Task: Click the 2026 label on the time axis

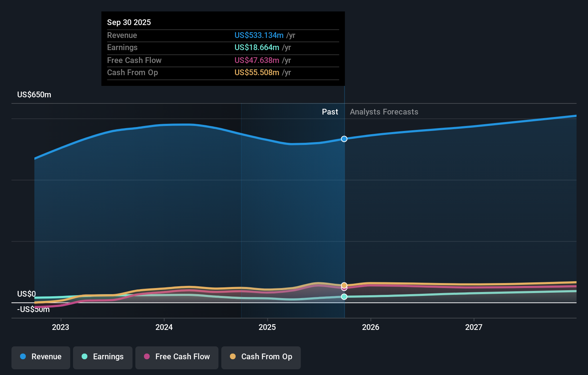Action: (371, 327)
